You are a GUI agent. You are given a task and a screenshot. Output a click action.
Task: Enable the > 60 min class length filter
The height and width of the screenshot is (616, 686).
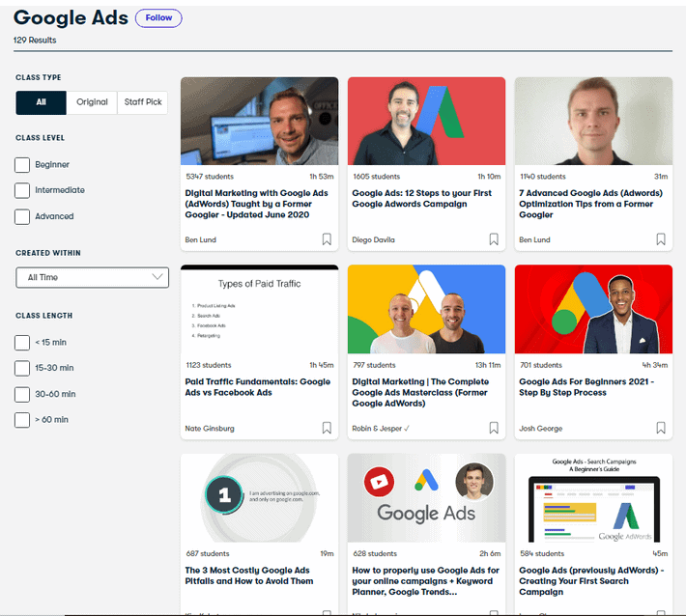[22, 420]
